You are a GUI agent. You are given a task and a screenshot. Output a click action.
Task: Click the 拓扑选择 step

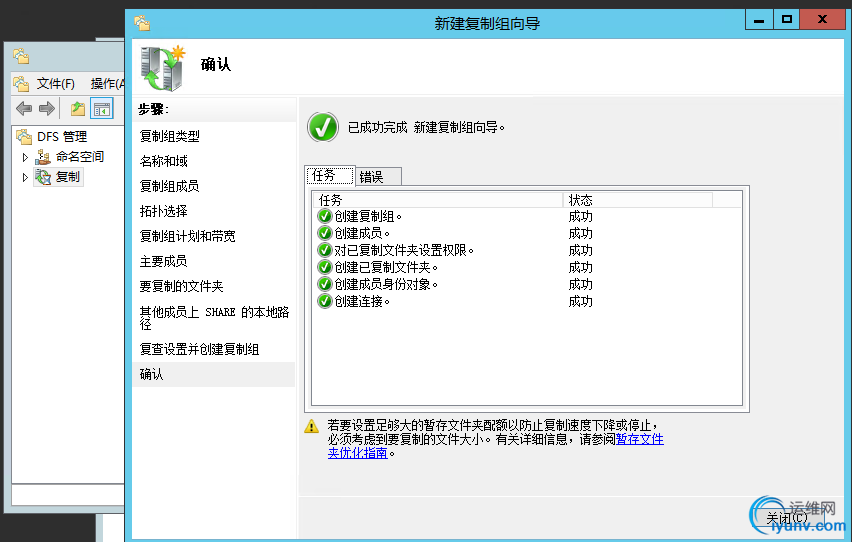[x=164, y=211]
